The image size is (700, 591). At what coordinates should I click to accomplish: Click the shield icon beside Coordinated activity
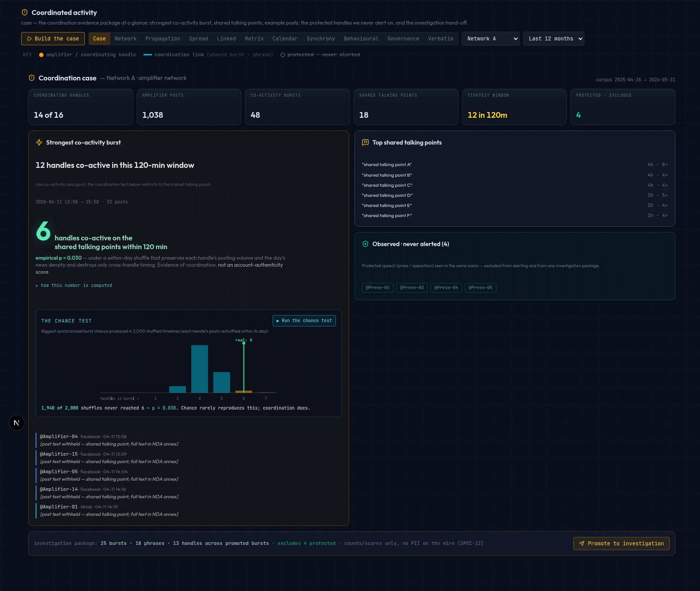click(25, 12)
